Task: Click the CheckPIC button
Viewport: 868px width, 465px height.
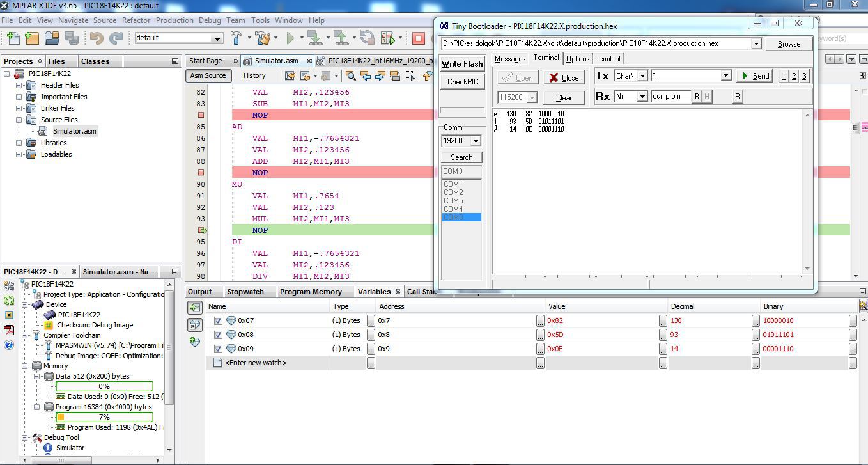Action: click(x=463, y=82)
